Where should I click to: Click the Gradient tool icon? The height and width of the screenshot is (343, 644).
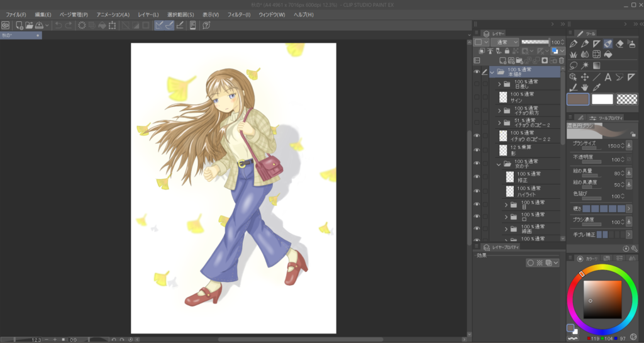tap(596, 65)
